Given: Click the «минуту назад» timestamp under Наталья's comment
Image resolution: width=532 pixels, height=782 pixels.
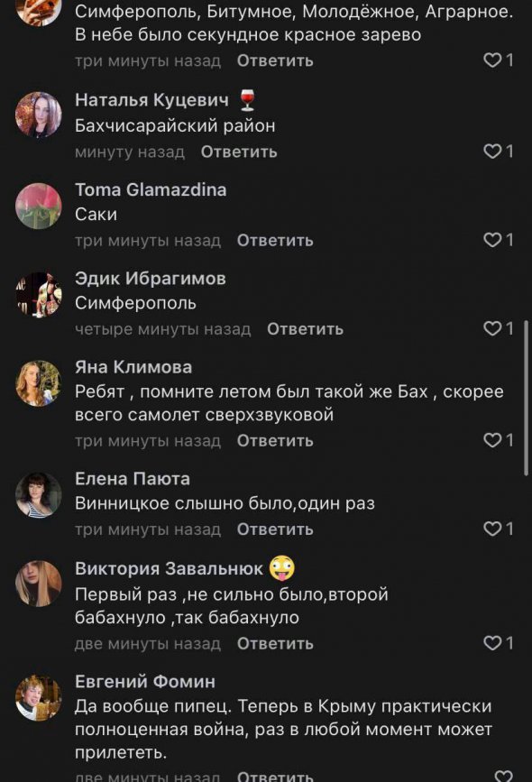Looking at the screenshot, I should pyautogui.click(x=130, y=152).
